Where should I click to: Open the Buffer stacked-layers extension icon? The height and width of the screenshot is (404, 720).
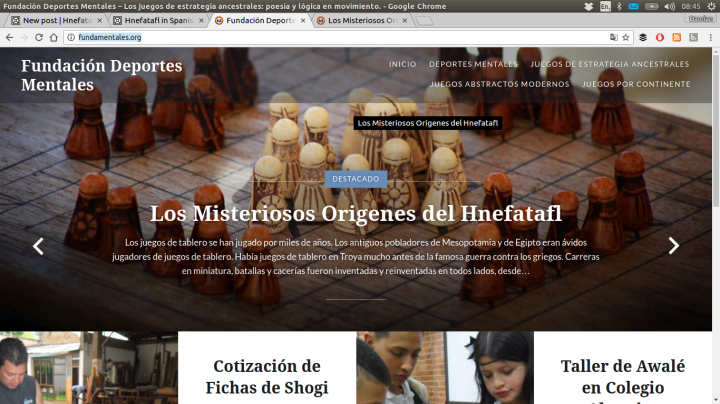643,37
